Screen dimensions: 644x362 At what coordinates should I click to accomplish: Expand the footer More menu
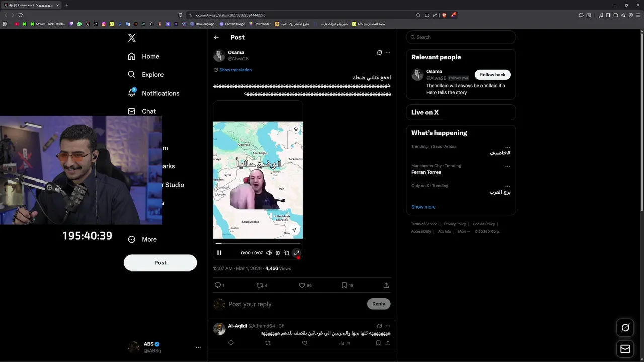(x=464, y=232)
